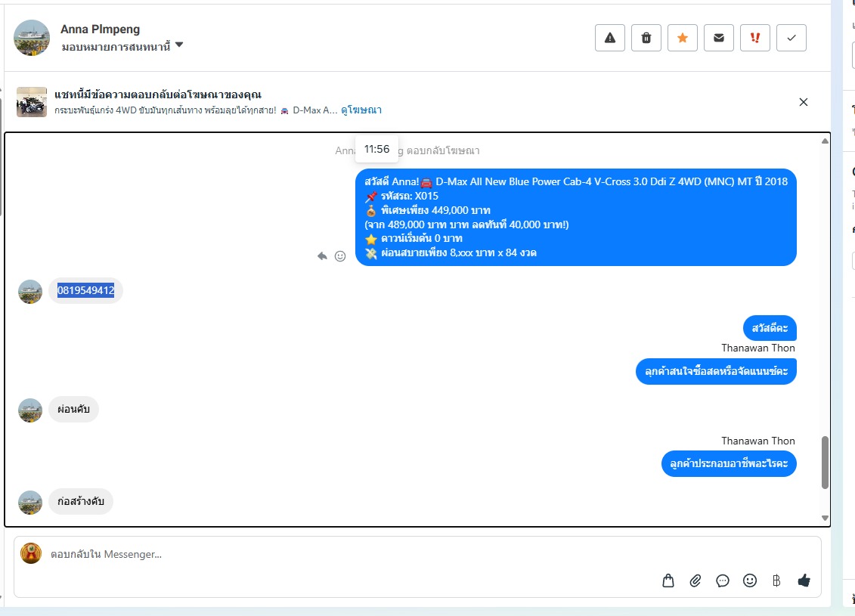Mark conversation unread with envelope icon

[x=719, y=38]
